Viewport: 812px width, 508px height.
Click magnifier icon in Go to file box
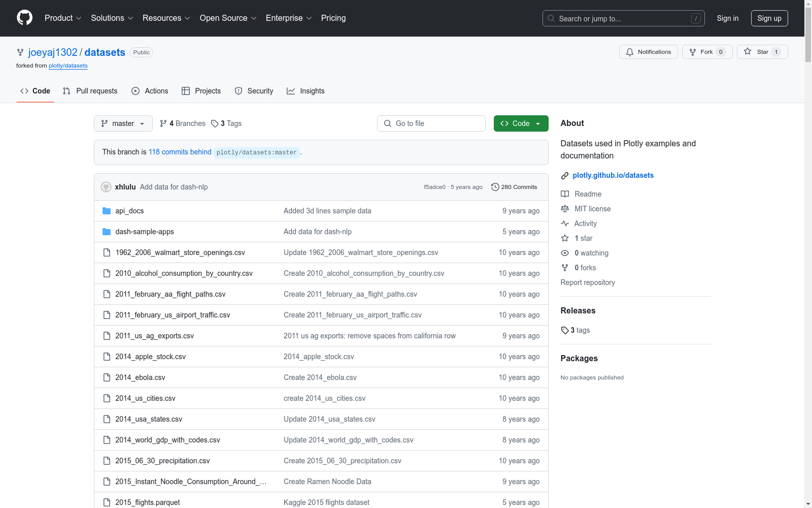(388, 123)
